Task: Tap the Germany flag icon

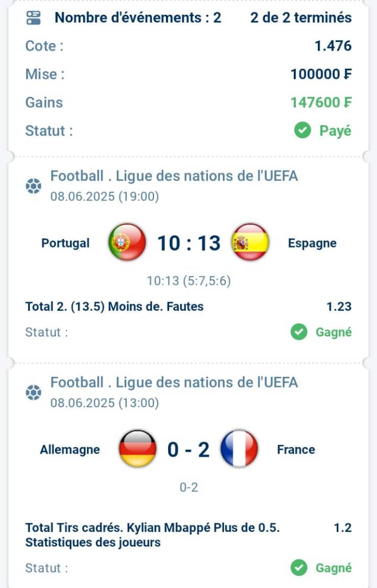Action: [x=138, y=449]
